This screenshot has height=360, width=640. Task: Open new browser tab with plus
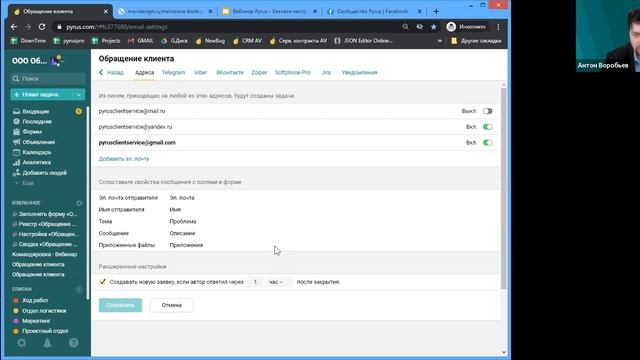[x=436, y=11]
